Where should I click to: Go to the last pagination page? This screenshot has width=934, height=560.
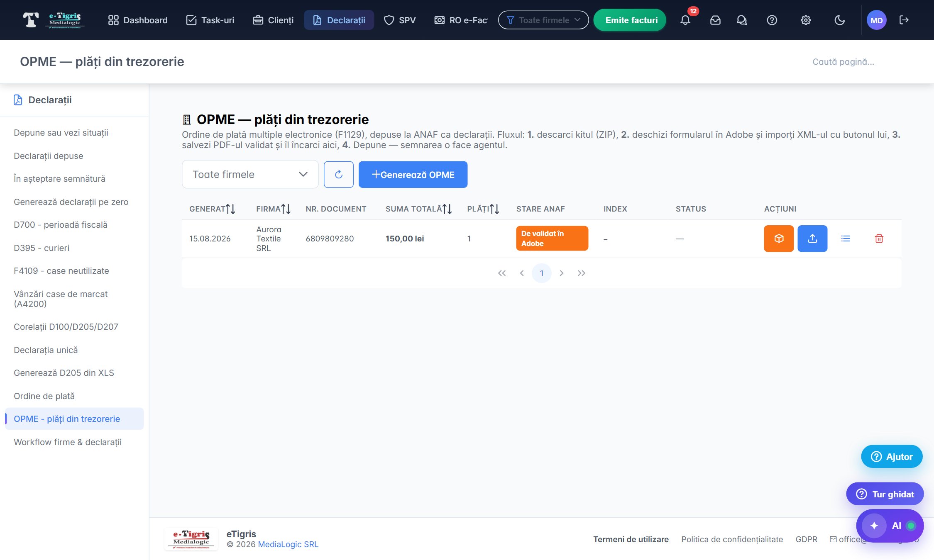click(x=581, y=273)
